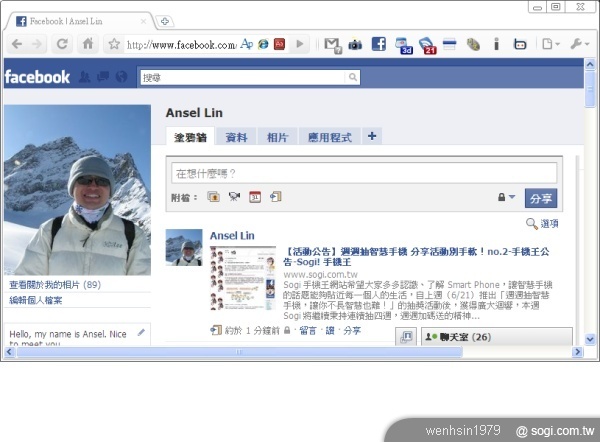Image resolution: width=600 pixels, height=442 pixels.
Task: Open messages icon in Facebook header
Action: pos(103,77)
